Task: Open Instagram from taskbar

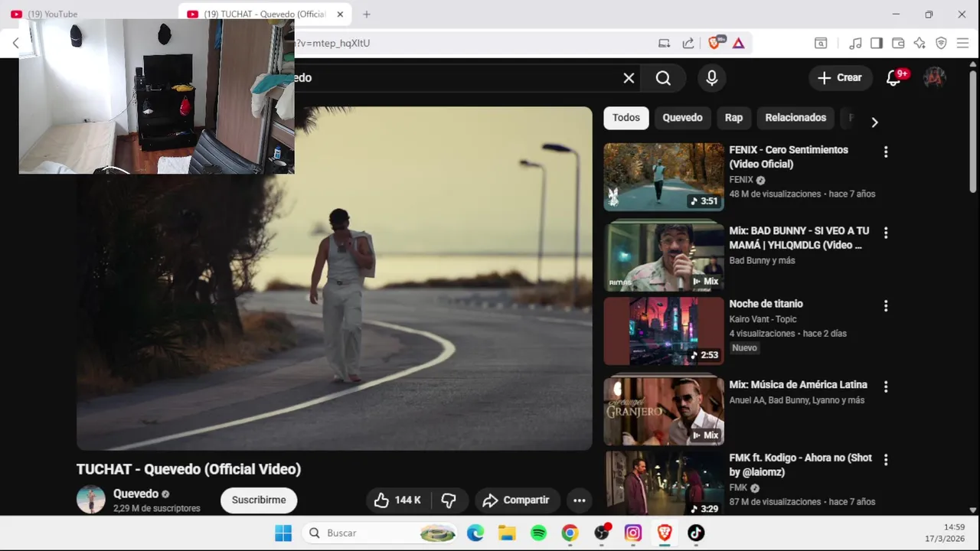Action: (x=633, y=533)
